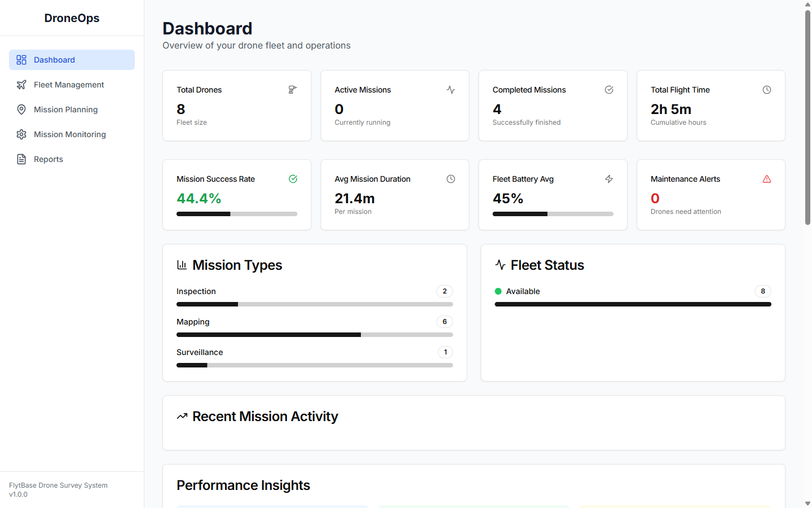Click the Surveillance count badge 1
Image resolution: width=812 pixels, height=508 pixels.
pos(445,352)
